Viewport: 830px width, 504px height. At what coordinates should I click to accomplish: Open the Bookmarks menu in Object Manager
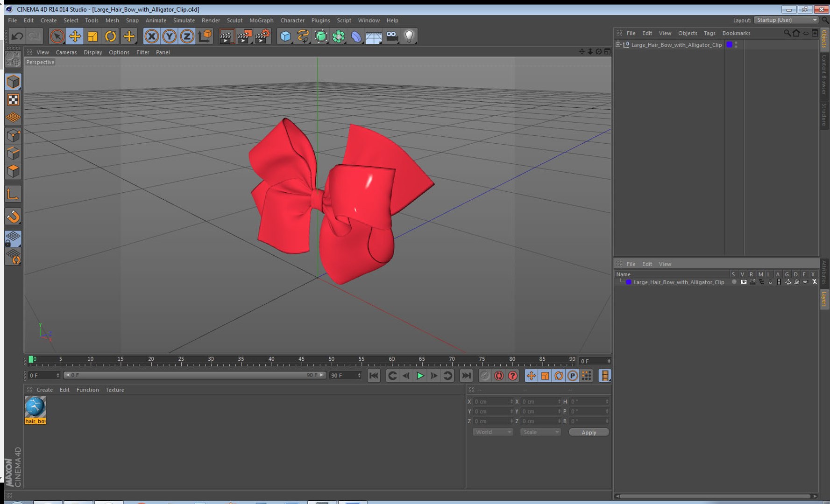pyautogui.click(x=736, y=33)
